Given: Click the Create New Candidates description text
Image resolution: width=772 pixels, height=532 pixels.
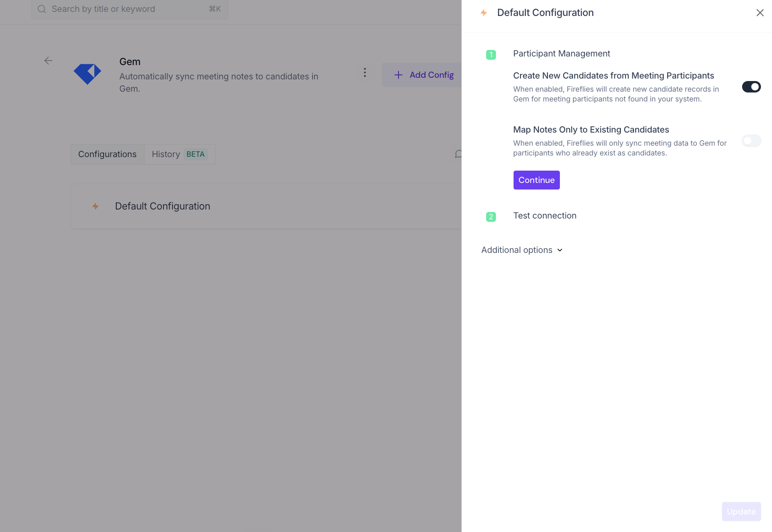Looking at the screenshot, I should coord(616,94).
